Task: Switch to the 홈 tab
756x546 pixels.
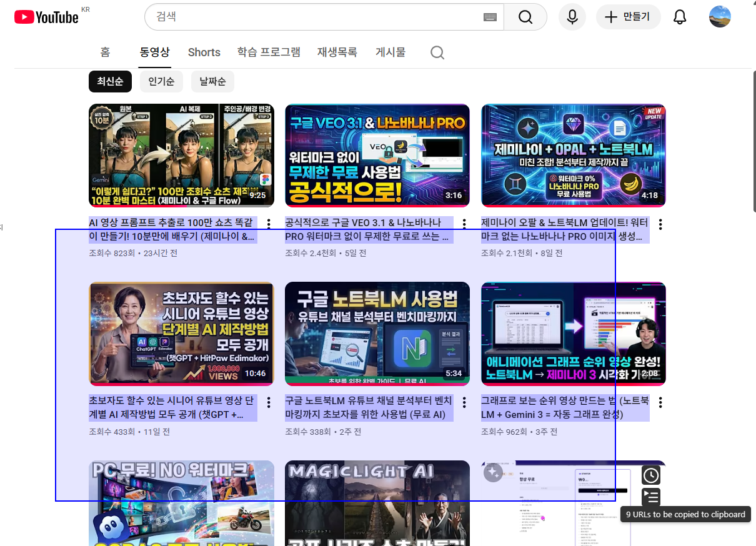Action: (106, 52)
